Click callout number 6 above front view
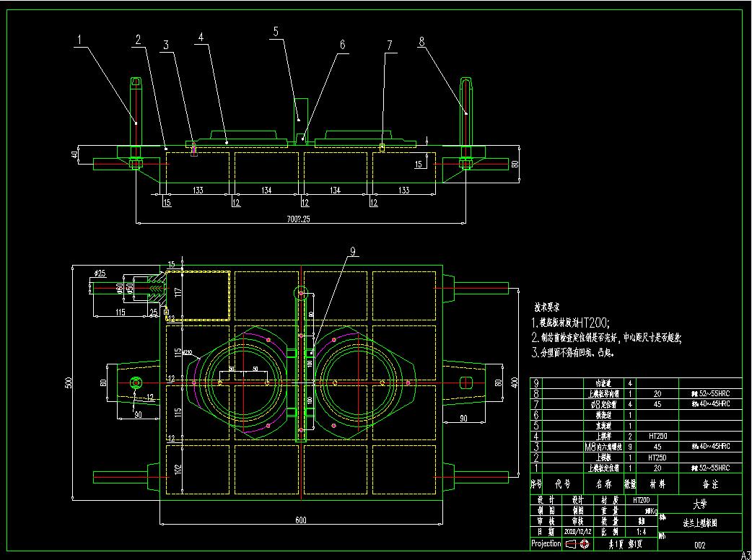Image resolution: width=752 pixels, height=560 pixels. [x=342, y=45]
